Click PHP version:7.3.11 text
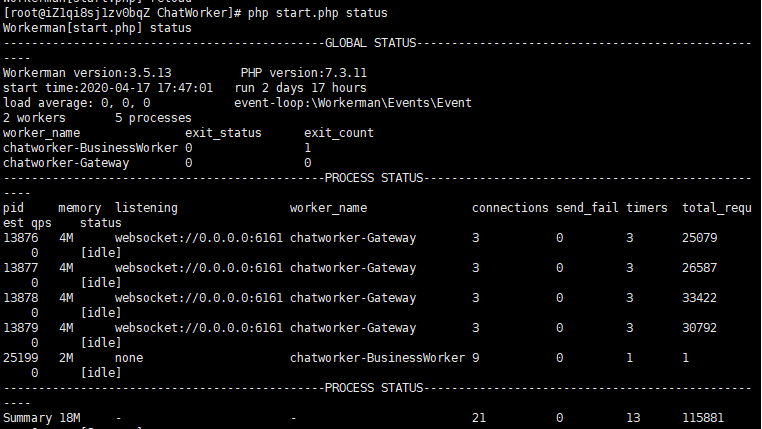Image resolution: width=762 pixels, height=429 pixels. click(304, 73)
